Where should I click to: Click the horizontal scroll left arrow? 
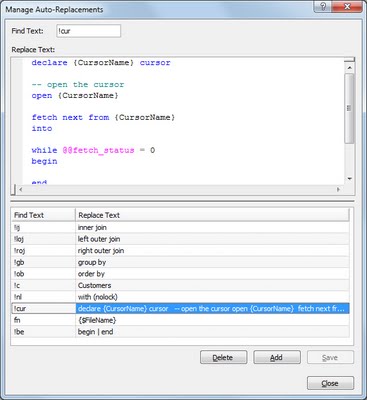21,190
